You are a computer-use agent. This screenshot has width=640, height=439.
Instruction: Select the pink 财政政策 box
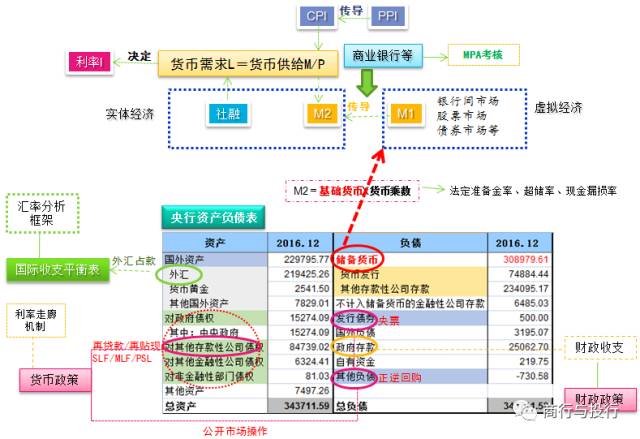point(600,399)
